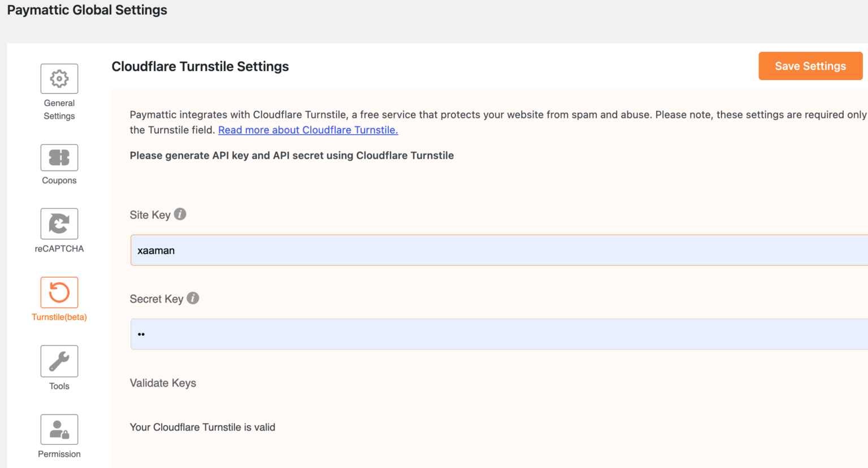
Task: Go to the Permission section
Action: (59, 436)
